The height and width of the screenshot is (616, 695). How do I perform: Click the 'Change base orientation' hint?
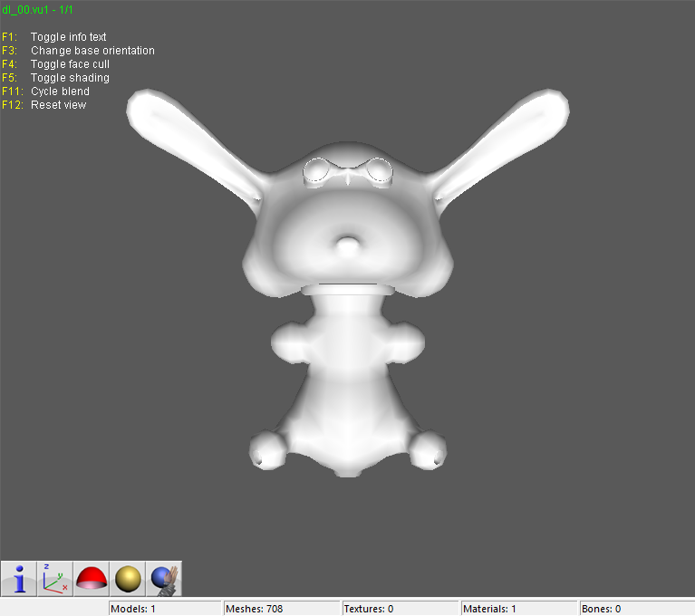coord(92,51)
